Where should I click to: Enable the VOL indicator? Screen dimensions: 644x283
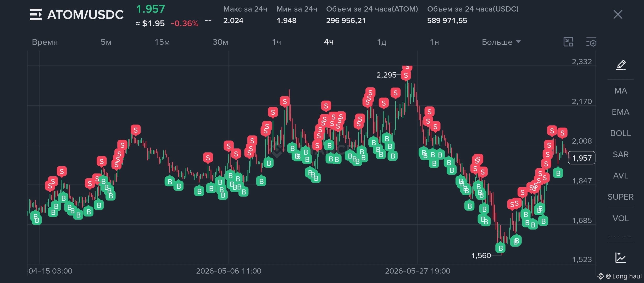coord(621,219)
